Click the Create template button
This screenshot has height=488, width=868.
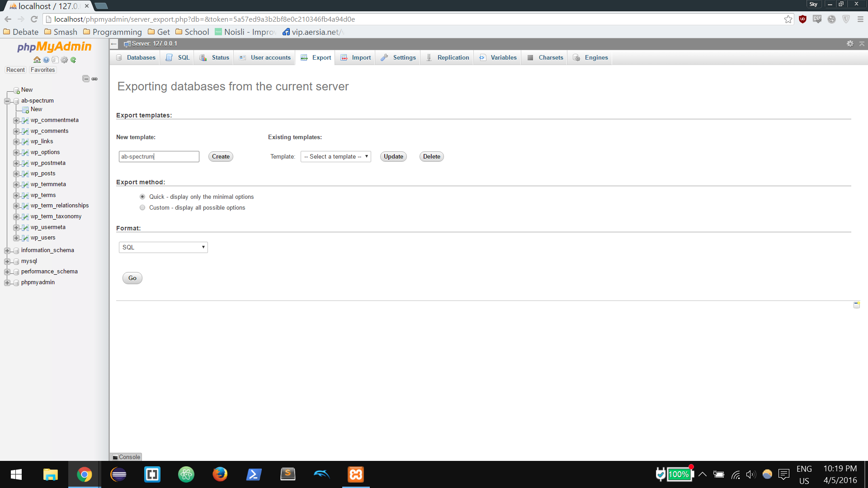coord(221,156)
